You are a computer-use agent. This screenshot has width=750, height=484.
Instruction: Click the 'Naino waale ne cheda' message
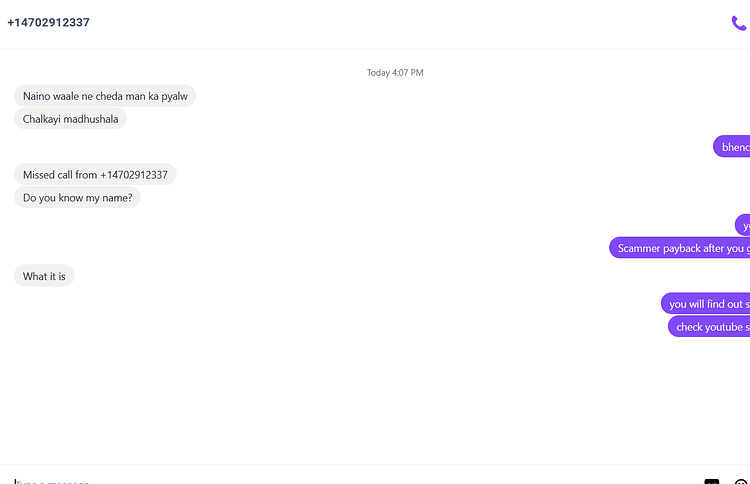click(105, 96)
